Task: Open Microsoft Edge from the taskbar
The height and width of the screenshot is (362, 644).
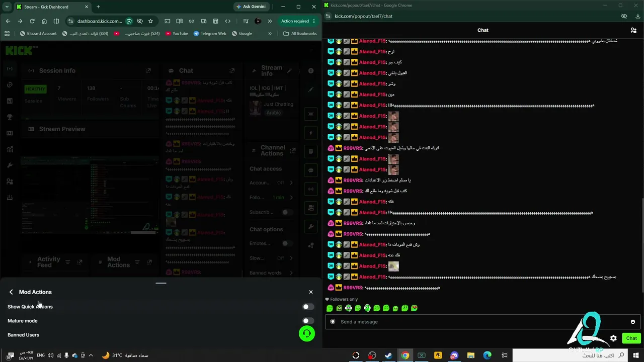Action: click(x=488, y=355)
